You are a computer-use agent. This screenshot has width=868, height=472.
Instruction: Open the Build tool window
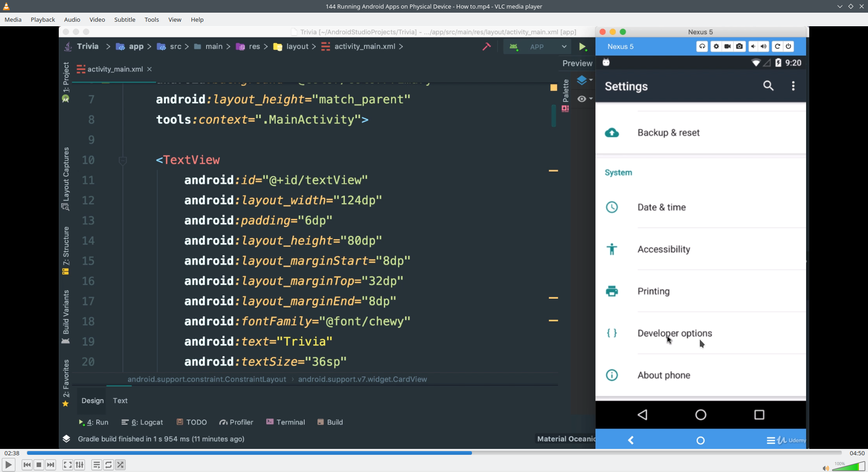tap(330, 422)
